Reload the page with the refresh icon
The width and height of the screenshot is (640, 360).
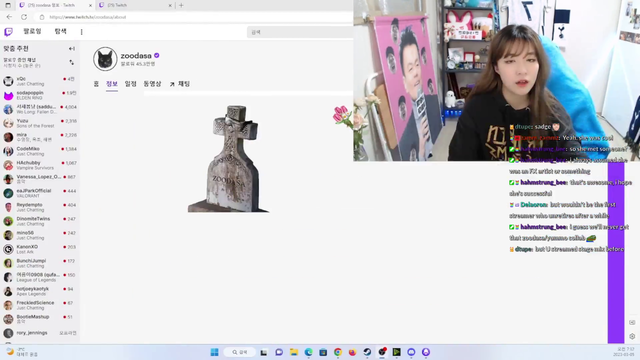point(24,17)
